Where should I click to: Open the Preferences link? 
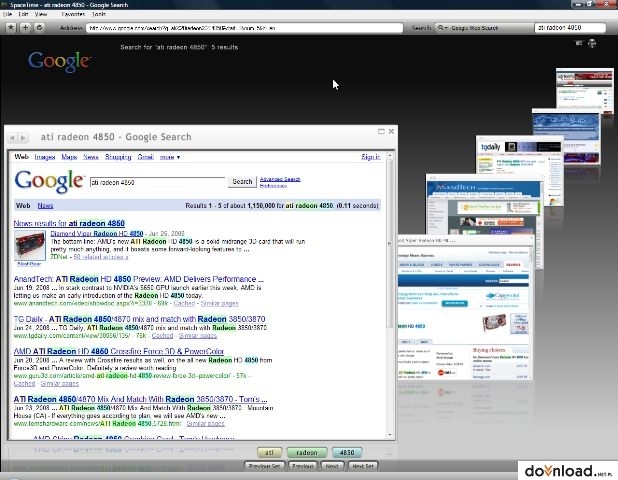[273, 185]
